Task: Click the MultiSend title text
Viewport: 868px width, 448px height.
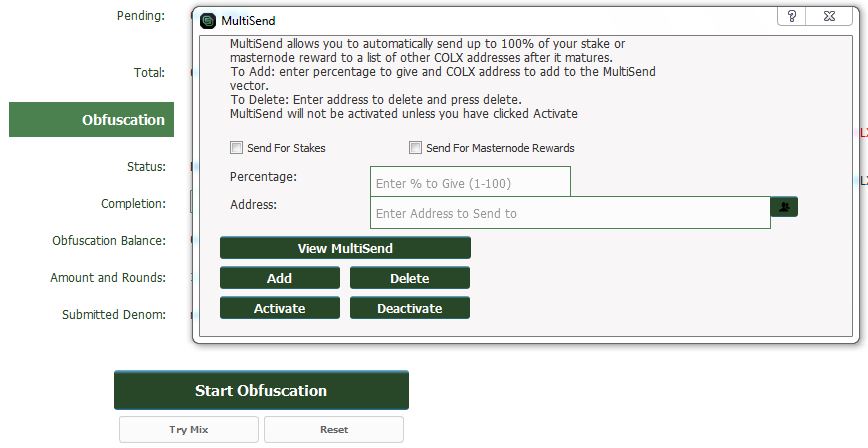Action: [248, 21]
